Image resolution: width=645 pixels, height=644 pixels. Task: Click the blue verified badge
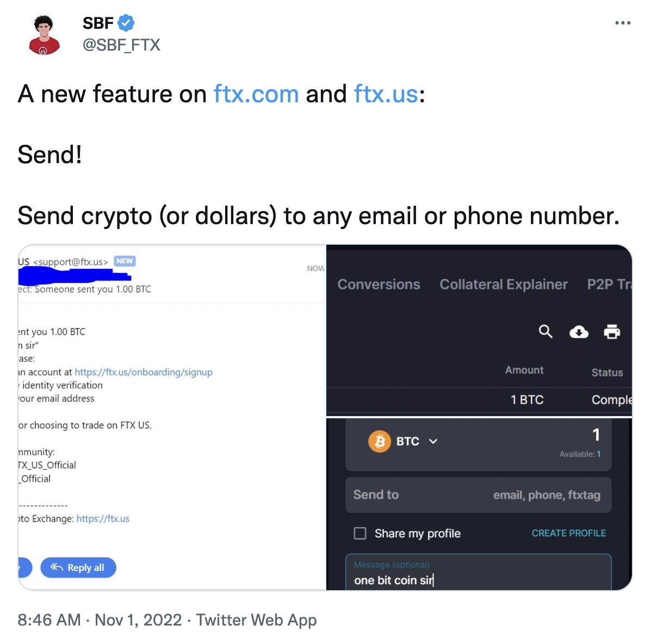tap(126, 23)
